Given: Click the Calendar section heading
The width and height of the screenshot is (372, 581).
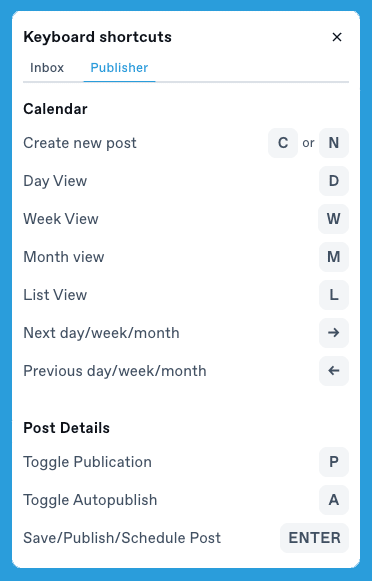Looking at the screenshot, I should pos(55,109).
